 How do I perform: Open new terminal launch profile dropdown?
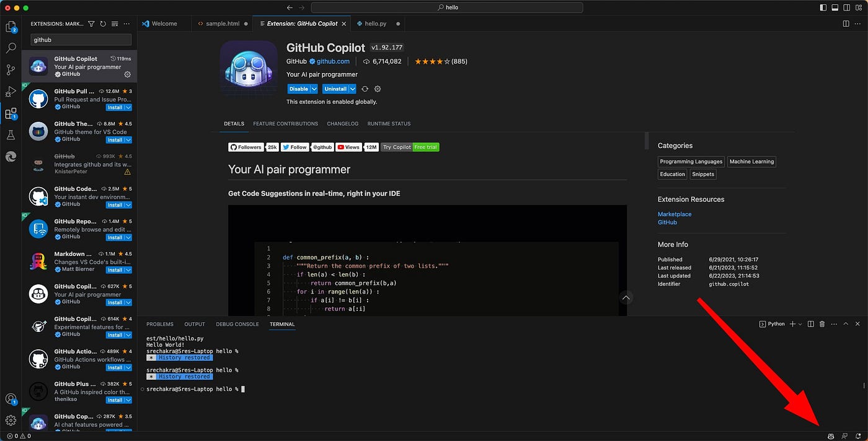pos(800,324)
